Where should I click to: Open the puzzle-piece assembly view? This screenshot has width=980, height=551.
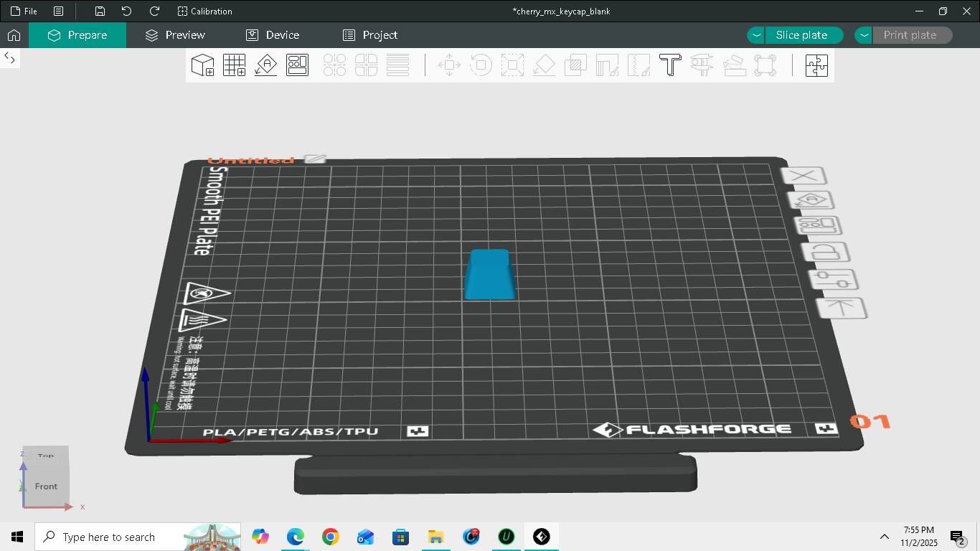coord(816,65)
